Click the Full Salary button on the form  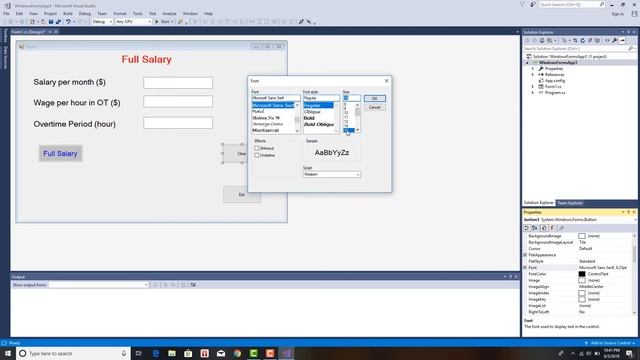[60, 153]
